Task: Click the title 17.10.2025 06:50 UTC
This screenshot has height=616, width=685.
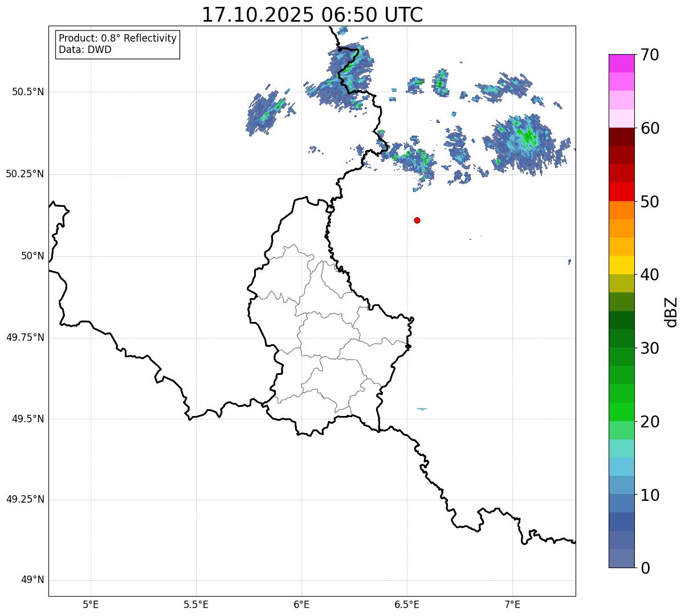Action: pos(312,15)
